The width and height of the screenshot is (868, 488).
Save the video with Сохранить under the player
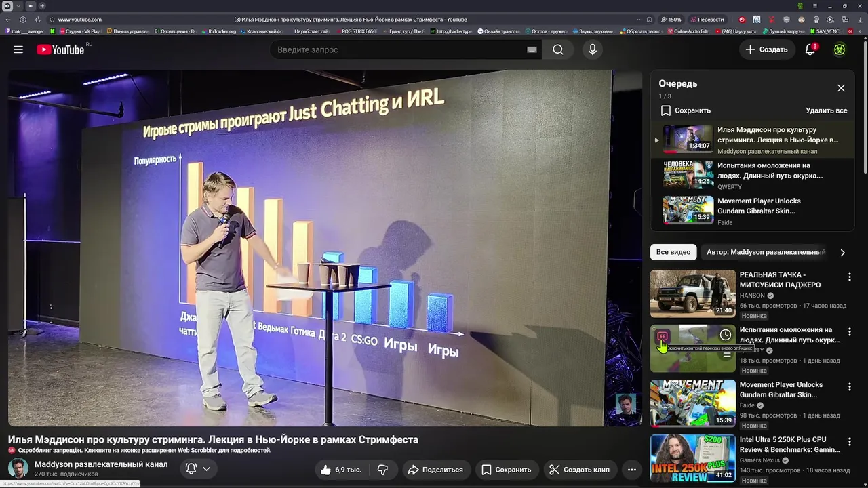tap(506, 470)
